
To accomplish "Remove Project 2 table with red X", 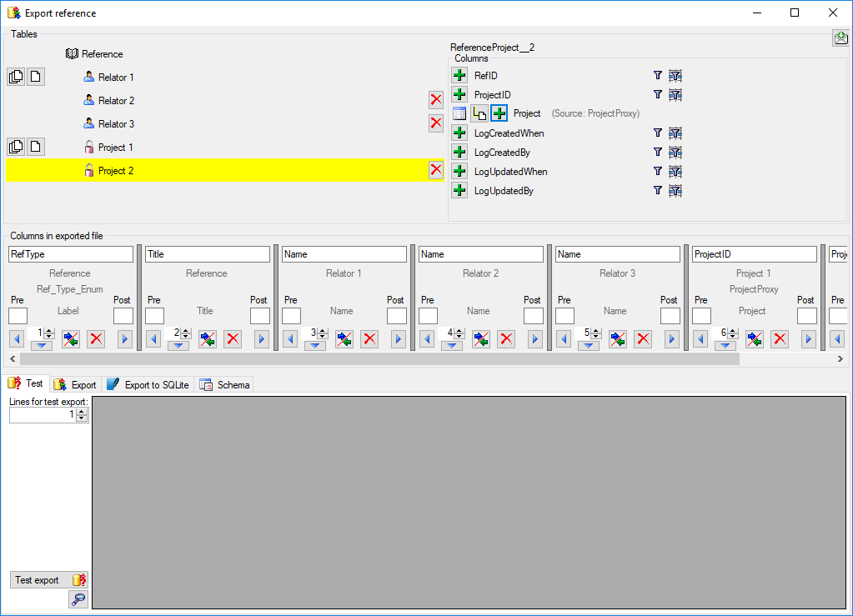I will [436, 170].
